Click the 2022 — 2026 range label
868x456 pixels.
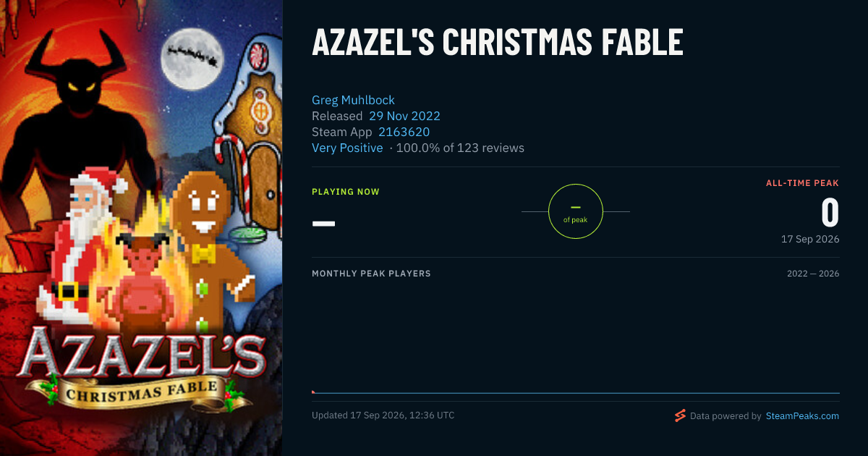click(x=813, y=274)
